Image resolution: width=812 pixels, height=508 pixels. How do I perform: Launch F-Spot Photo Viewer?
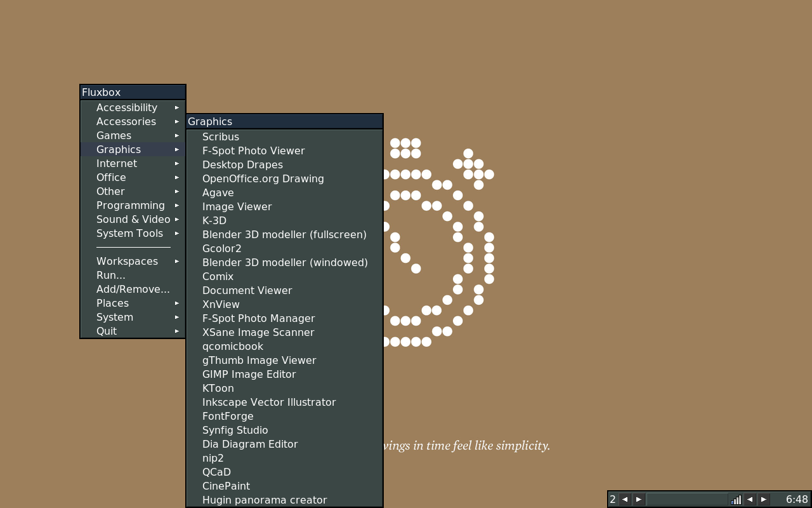(x=284, y=150)
